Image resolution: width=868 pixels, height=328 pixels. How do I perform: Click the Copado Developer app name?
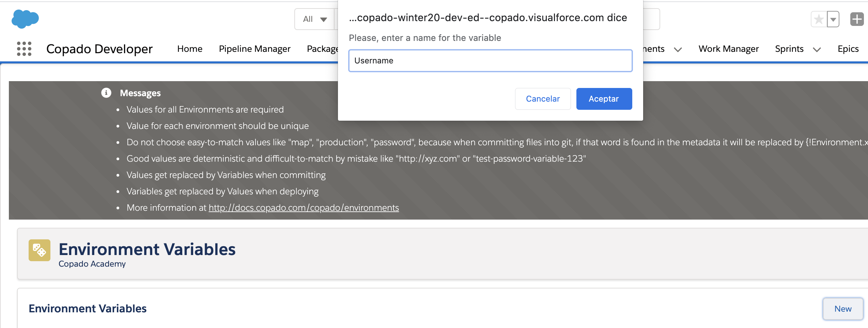coord(99,49)
